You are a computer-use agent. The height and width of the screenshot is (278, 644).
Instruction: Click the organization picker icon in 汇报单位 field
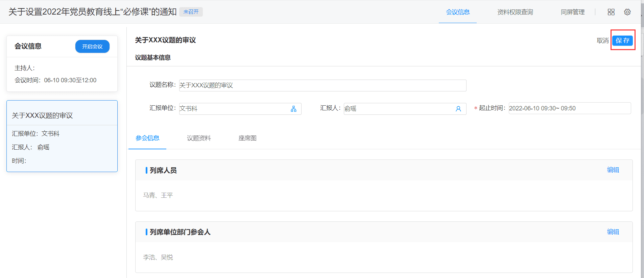[x=293, y=109]
